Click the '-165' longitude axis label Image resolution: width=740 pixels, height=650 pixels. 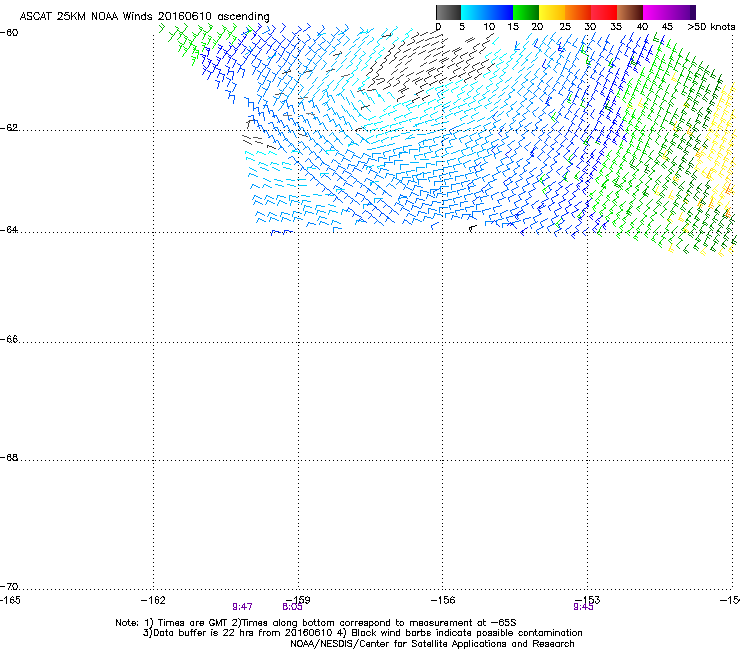(10, 600)
